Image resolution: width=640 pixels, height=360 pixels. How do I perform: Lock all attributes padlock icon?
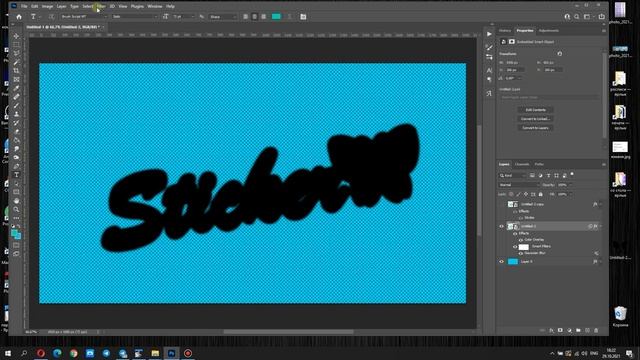[541, 194]
